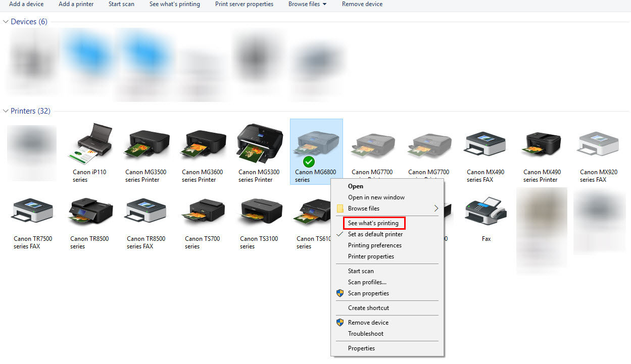Click the green default checkmark on Canon MG6800
The width and height of the screenshot is (631, 364).
click(308, 163)
